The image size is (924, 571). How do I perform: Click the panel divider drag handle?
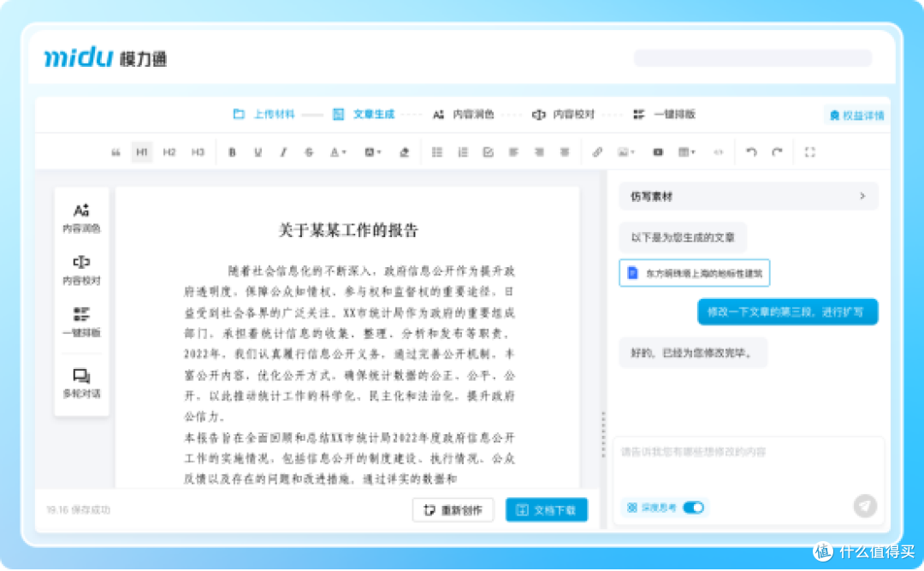[x=603, y=433]
